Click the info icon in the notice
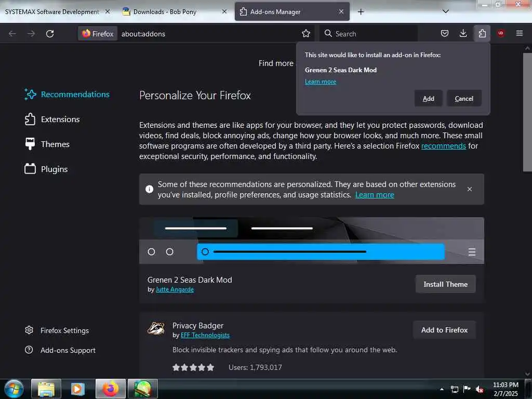 point(149,189)
